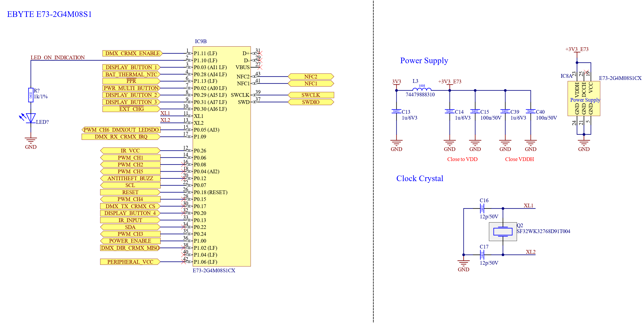This screenshot has width=644, height=323.
Task: Select the PERIPHERAL_VCC port
Action: point(130,262)
